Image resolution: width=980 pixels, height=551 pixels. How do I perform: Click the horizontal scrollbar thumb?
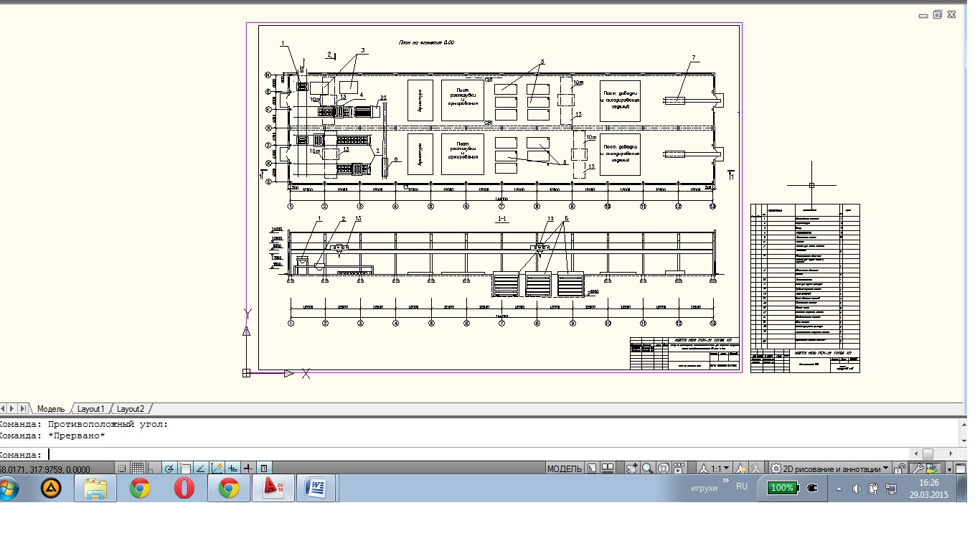coord(928,454)
